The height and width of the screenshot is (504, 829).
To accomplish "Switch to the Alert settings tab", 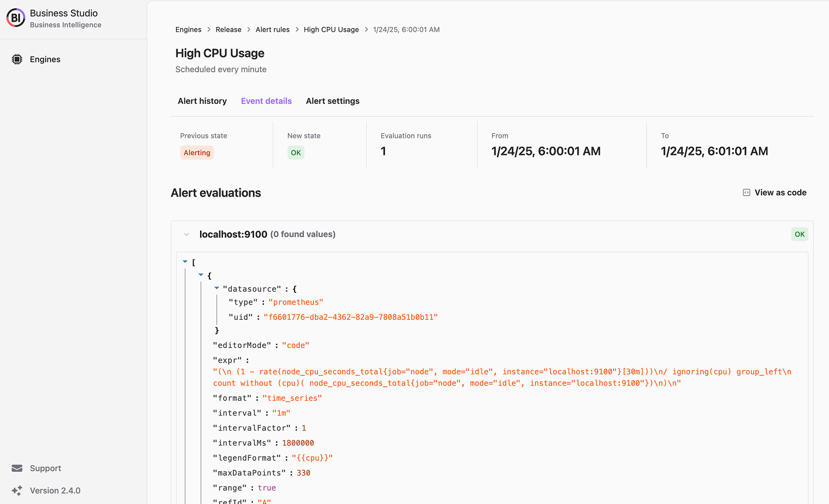I will pos(333,101).
